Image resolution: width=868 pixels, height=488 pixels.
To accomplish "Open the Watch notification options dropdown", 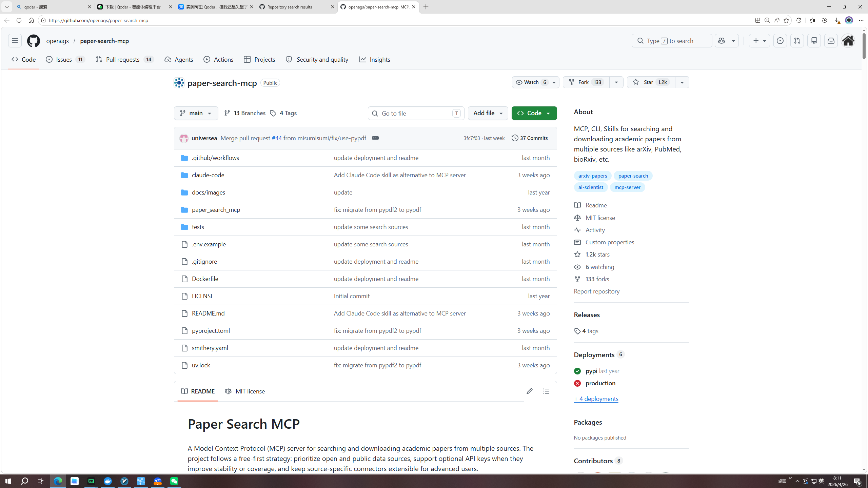I will pos(554,82).
